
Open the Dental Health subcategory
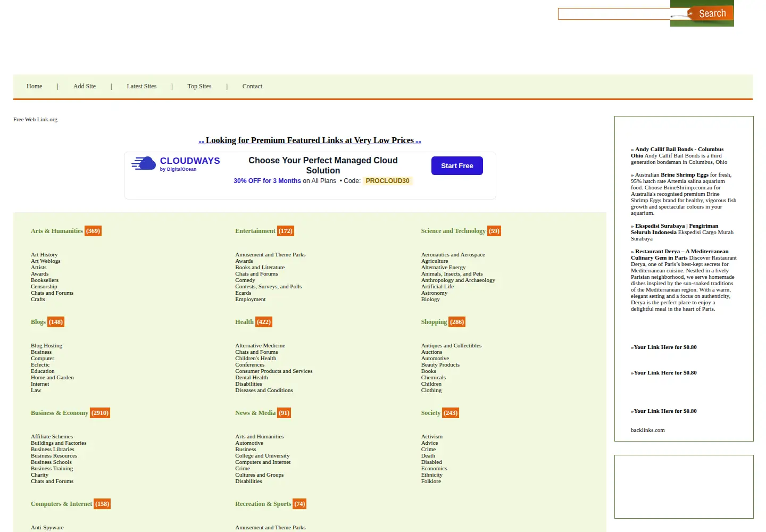[252, 378]
